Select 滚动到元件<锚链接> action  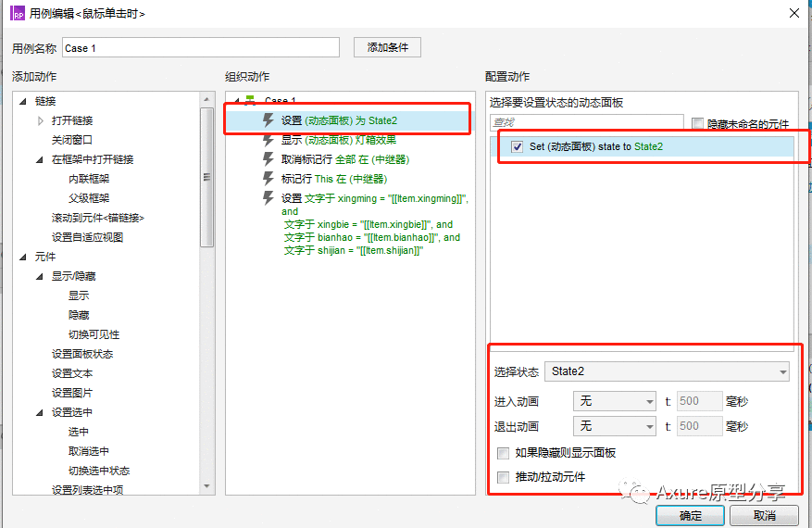coord(98,218)
